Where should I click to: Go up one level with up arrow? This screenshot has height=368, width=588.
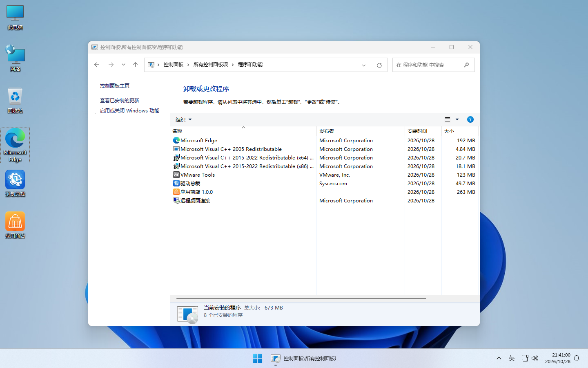tap(136, 65)
